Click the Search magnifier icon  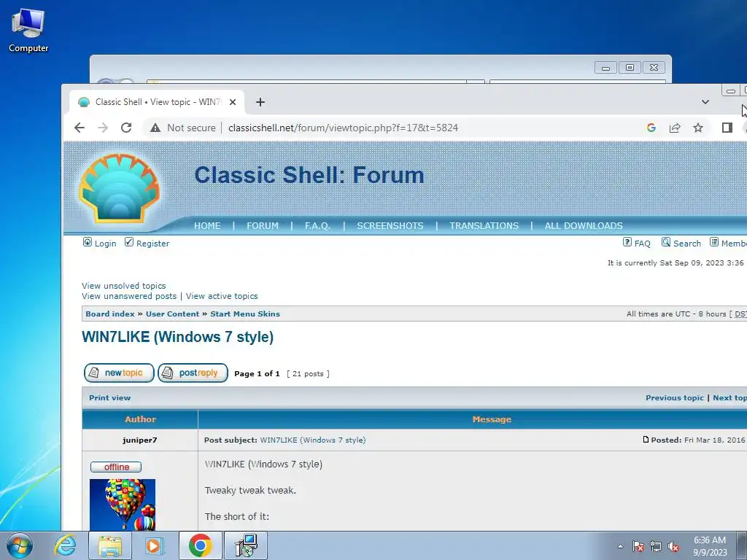[666, 242]
